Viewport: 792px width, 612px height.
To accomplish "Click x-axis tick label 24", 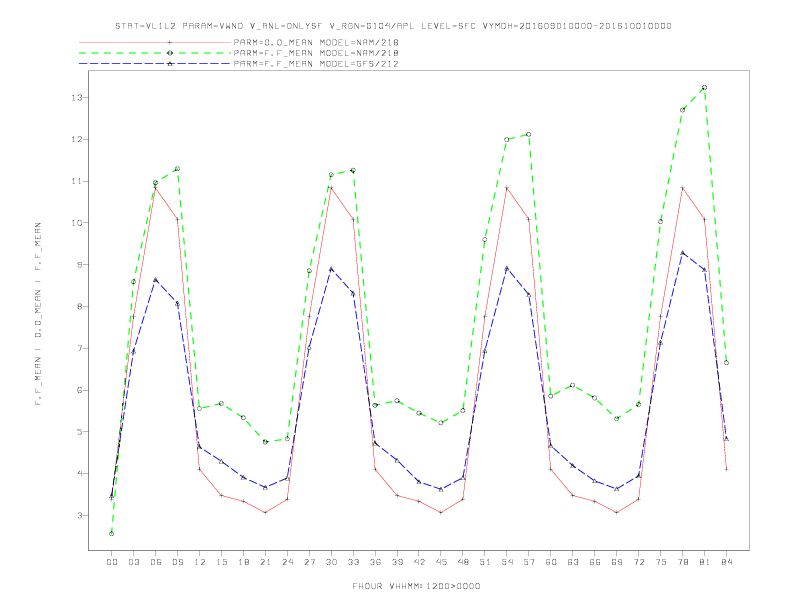I will coord(287,562).
